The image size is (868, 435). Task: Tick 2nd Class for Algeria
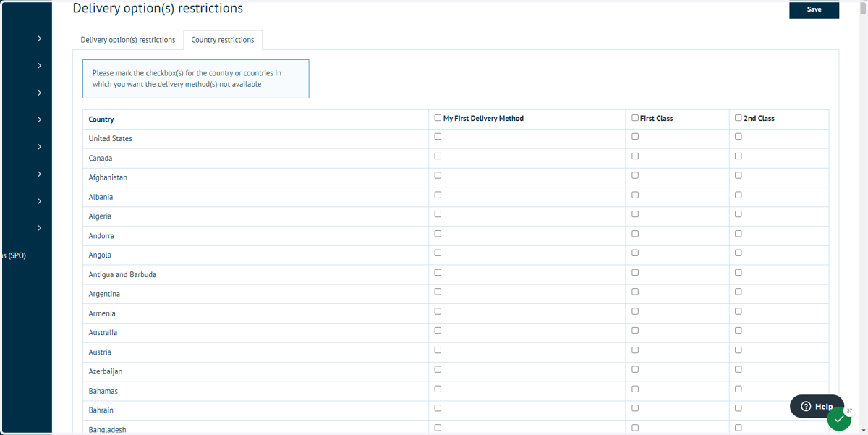(x=739, y=214)
